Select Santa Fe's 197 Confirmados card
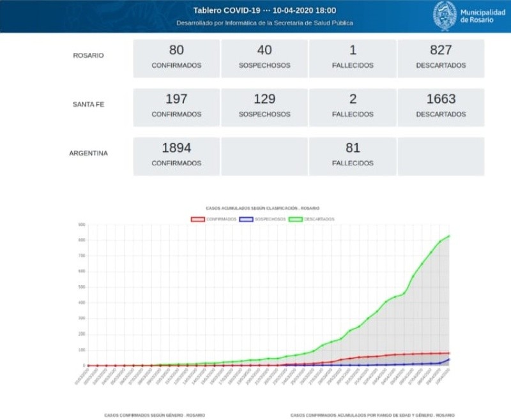 [x=176, y=107]
